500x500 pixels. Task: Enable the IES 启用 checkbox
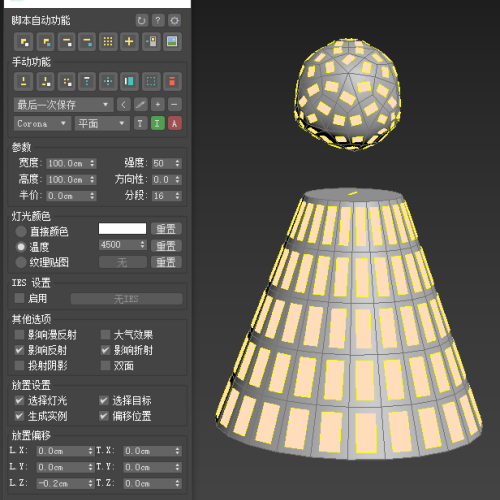click(19, 298)
